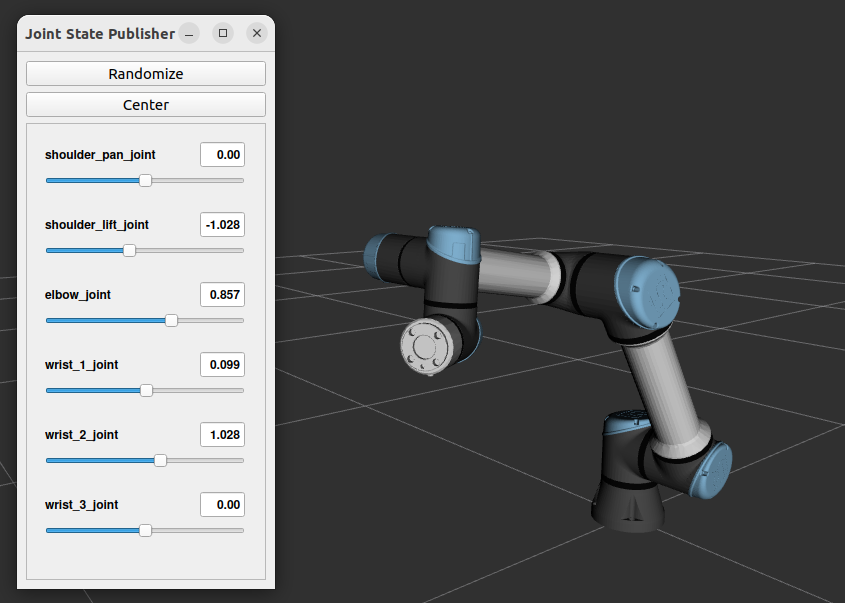Click the wrist_1_joint slider handle
The height and width of the screenshot is (603, 845).
pyautogui.click(x=147, y=390)
